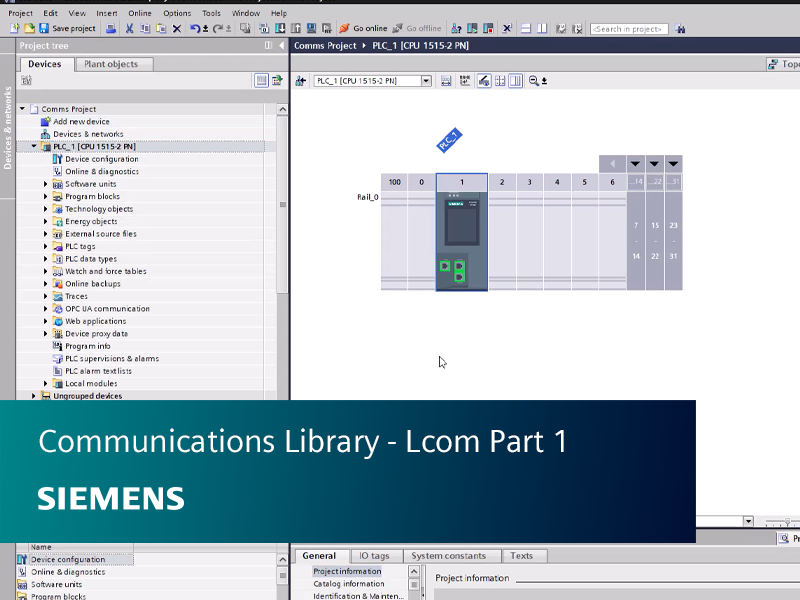Collapse the PLC_1 [CPU 1515-2 PN] tree node
The image size is (800, 600).
coord(32,146)
